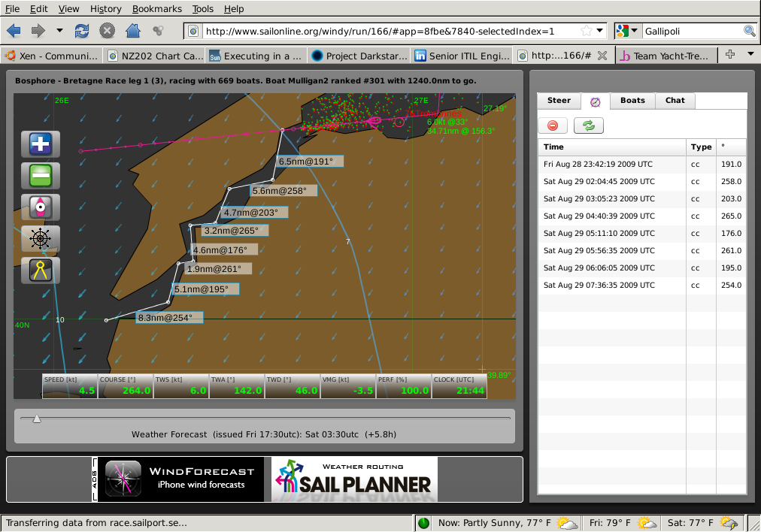Select the Sat Aug 29 07:36:35 command row

pos(641,285)
